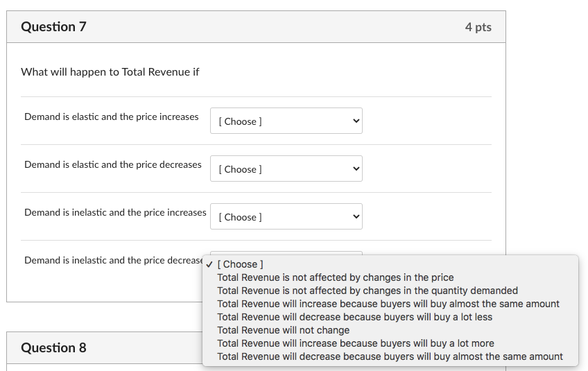
Task: Open the dropdown for elastic demand price decreases
Action: coord(286,169)
